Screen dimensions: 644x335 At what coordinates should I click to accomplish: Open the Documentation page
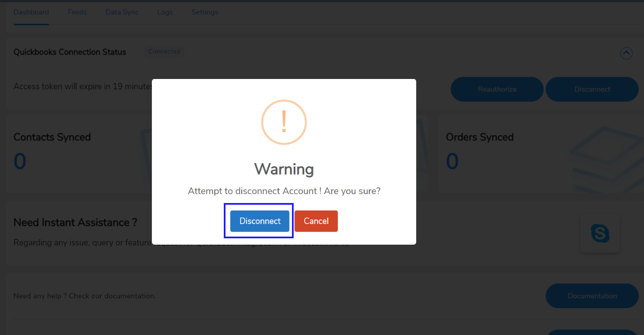pyautogui.click(x=592, y=296)
